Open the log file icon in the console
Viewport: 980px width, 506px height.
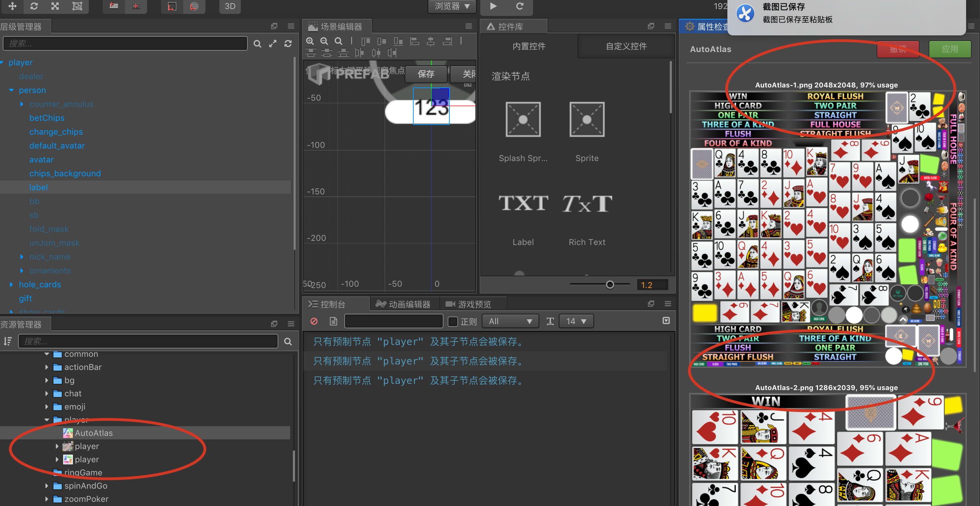click(333, 321)
